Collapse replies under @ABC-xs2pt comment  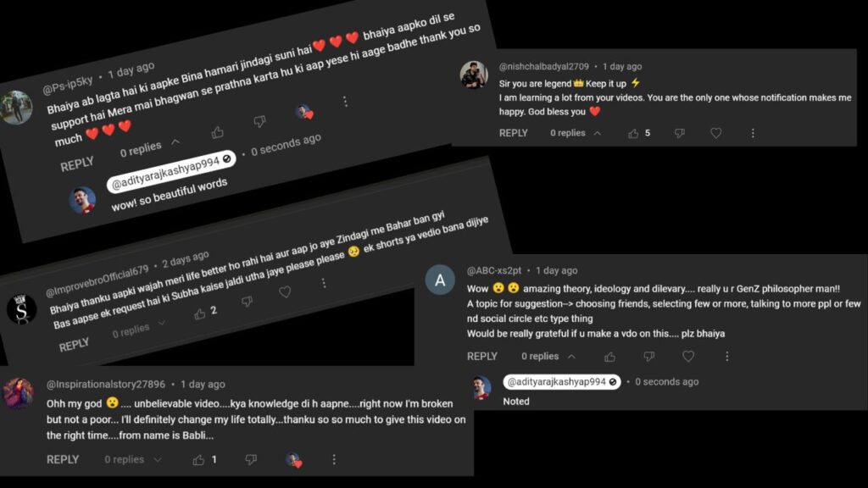(571, 357)
